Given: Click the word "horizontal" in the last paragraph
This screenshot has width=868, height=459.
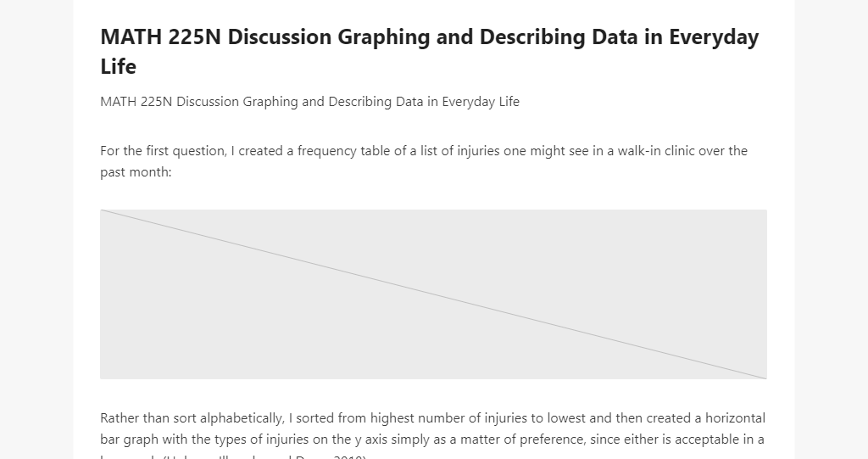Looking at the screenshot, I should coord(735,418).
